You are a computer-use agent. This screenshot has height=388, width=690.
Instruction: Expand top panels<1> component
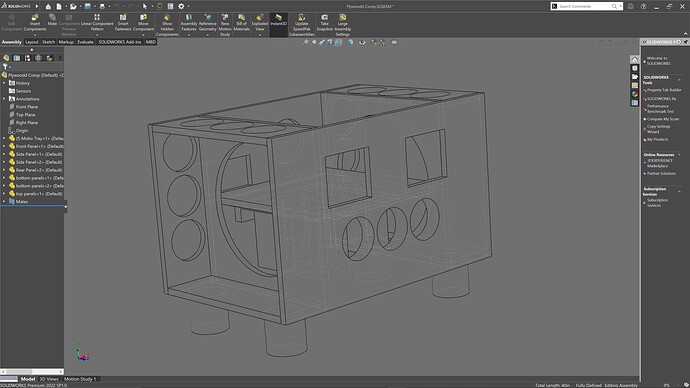click(4, 194)
